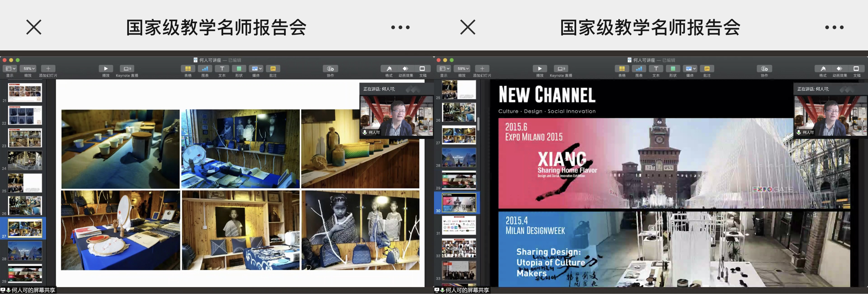The image size is (868, 294).
Task: Open the 显示 view dropdown in right Keynote
Action: (444, 69)
